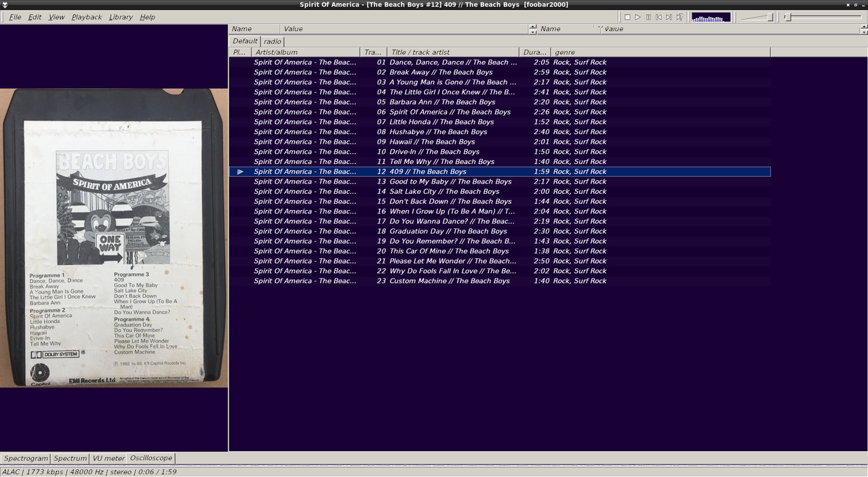Select track 10 Drive-In
Image resolution: width=868 pixels, height=477 pixels.
click(500, 152)
